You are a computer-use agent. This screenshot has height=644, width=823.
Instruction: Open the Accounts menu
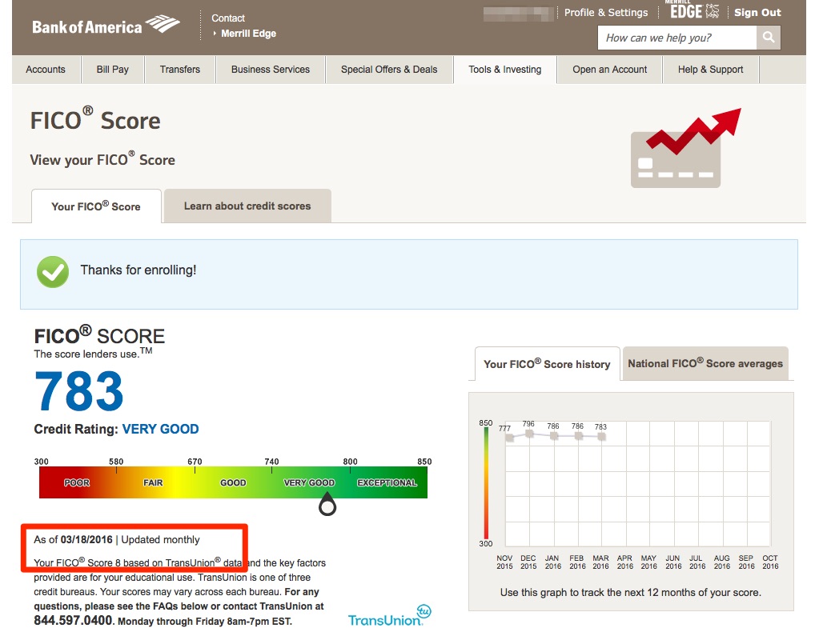[46, 70]
